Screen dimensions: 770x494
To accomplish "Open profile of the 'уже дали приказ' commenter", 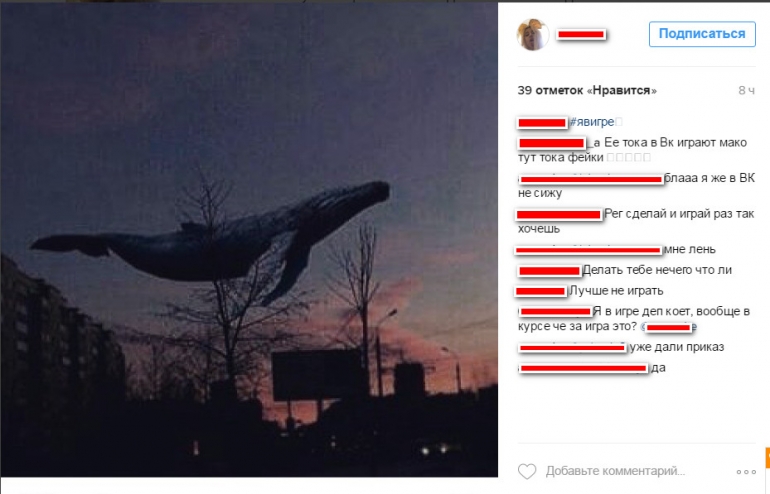I will pos(572,348).
